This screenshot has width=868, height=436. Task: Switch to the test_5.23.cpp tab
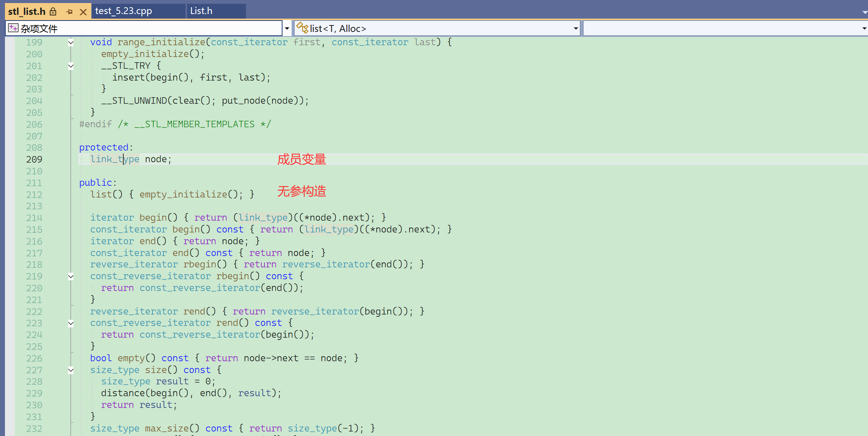coord(124,11)
